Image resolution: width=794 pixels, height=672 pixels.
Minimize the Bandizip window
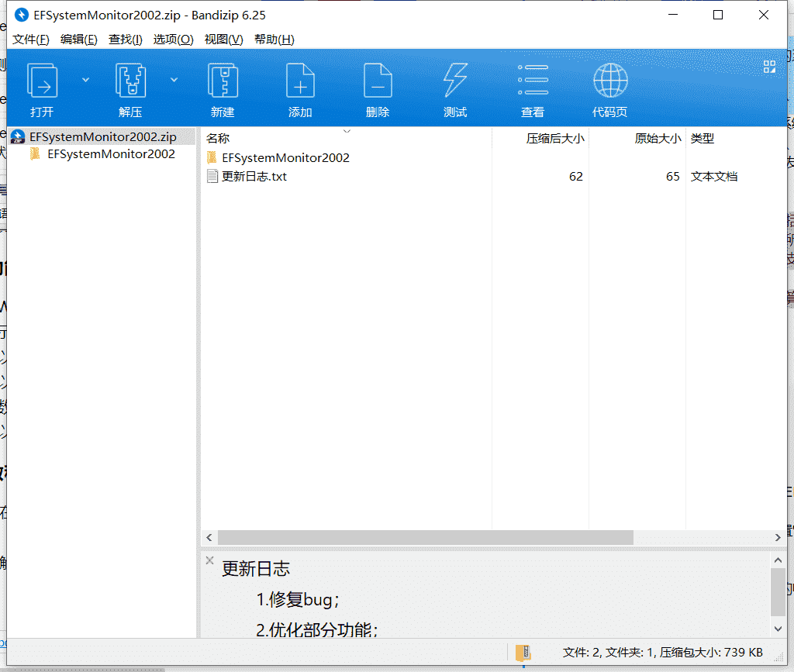pyautogui.click(x=673, y=15)
